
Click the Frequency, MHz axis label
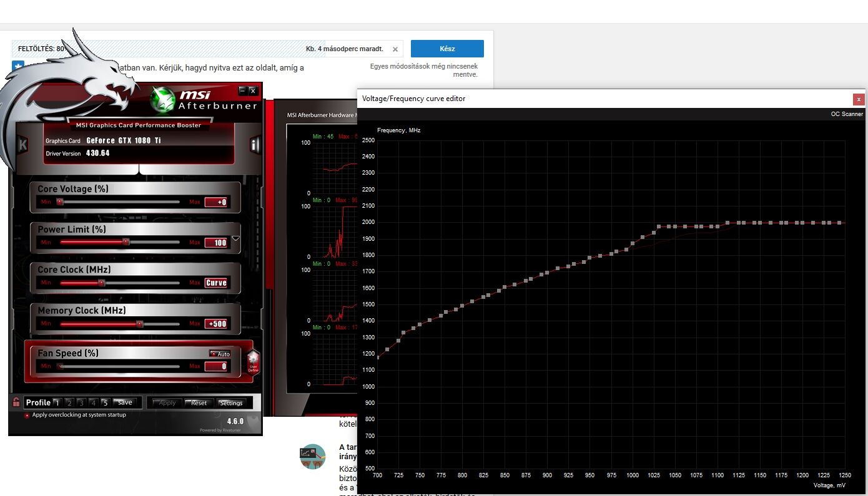click(399, 130)
